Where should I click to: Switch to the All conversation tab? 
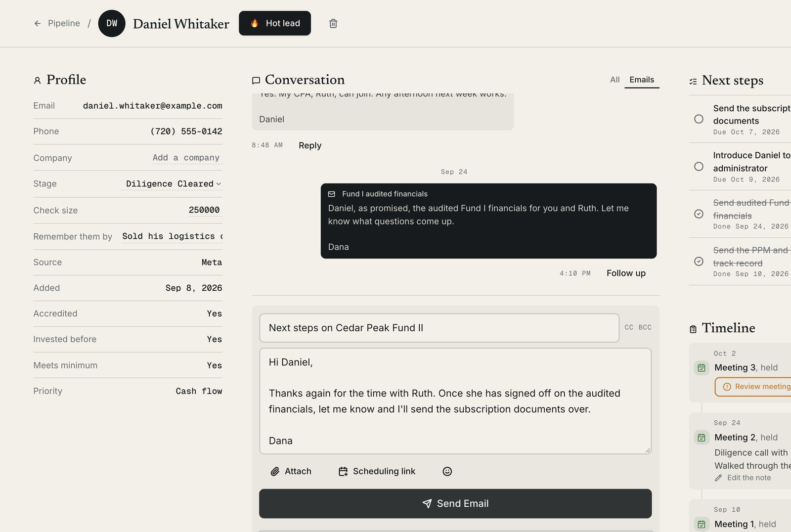(615, 80)
